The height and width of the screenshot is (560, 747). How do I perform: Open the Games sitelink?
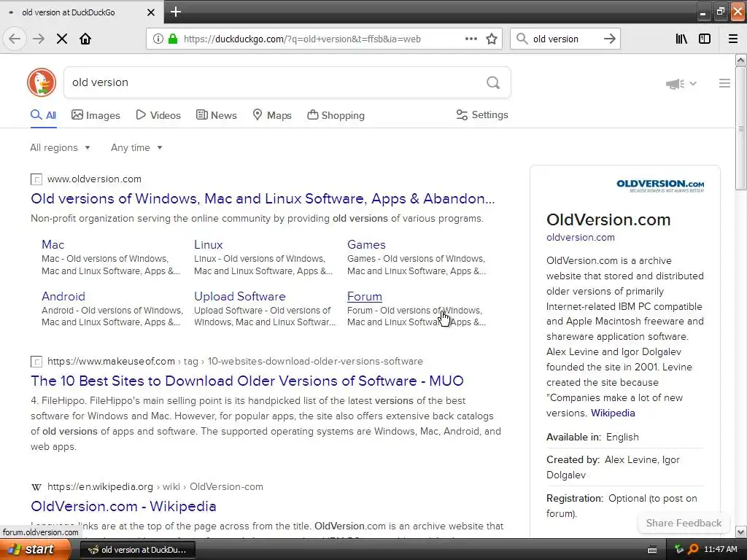(x=366, y=245)
